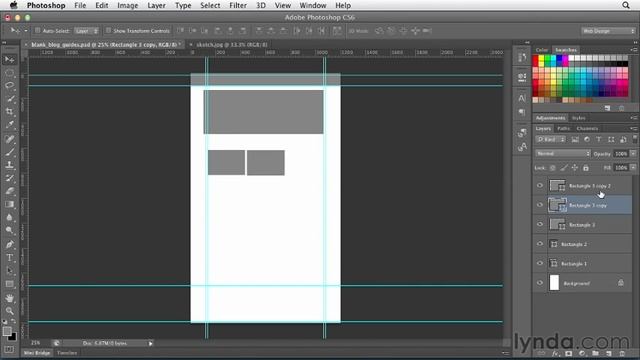Create new adjustment layer icon
This screenshot has height=360, width=640.
(x=582, y=353)
